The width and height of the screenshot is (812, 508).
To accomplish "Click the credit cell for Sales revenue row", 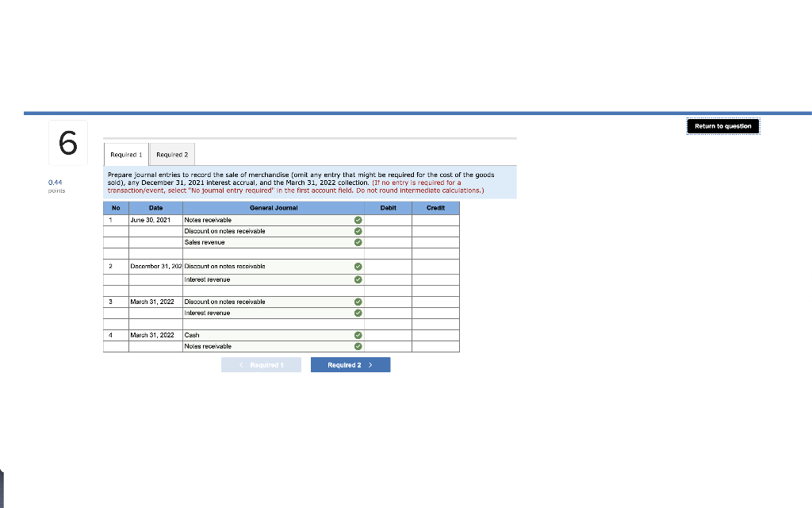I will pos(435,242).
